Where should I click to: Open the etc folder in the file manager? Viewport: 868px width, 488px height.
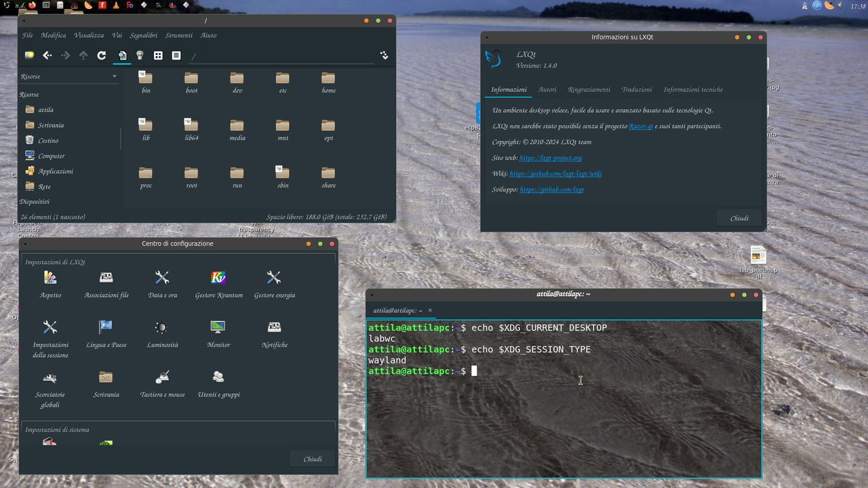283,83
